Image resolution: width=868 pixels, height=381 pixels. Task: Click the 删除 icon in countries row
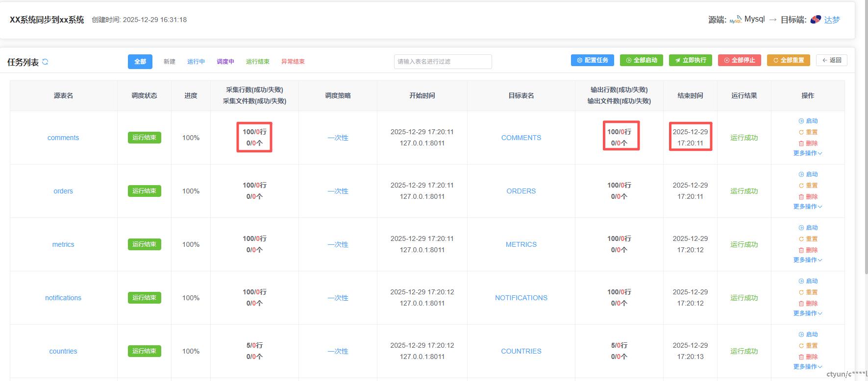point(801,357)
